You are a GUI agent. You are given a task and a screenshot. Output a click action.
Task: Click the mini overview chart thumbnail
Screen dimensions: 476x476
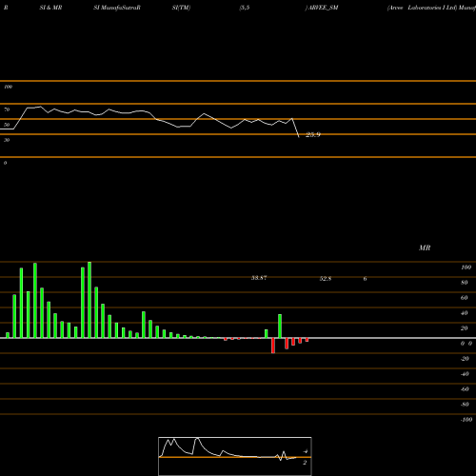click(235, 456)
